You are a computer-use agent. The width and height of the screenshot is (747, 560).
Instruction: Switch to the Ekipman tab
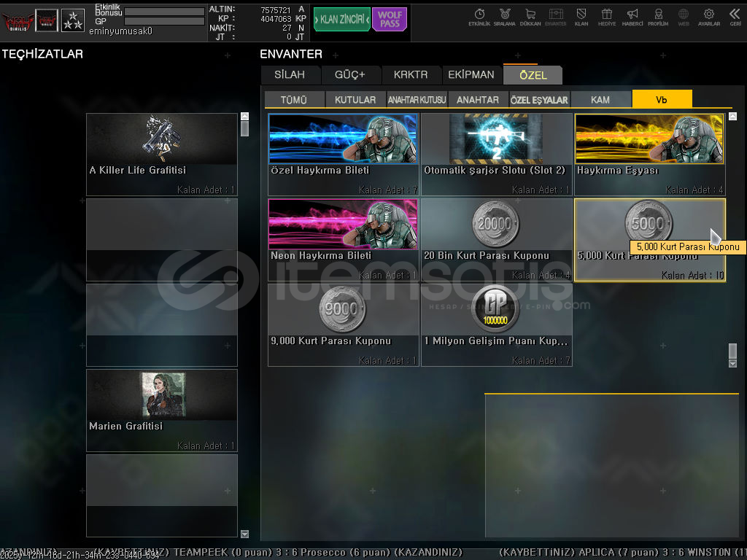tap(471, 75)
